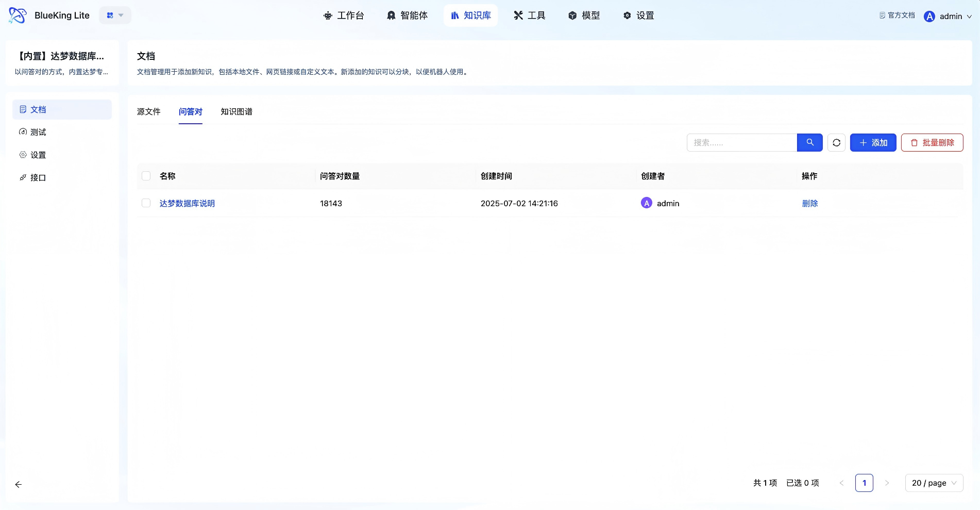Select the 知识库 knowledge base menu

pyautogui.click(x=470, y=15)
